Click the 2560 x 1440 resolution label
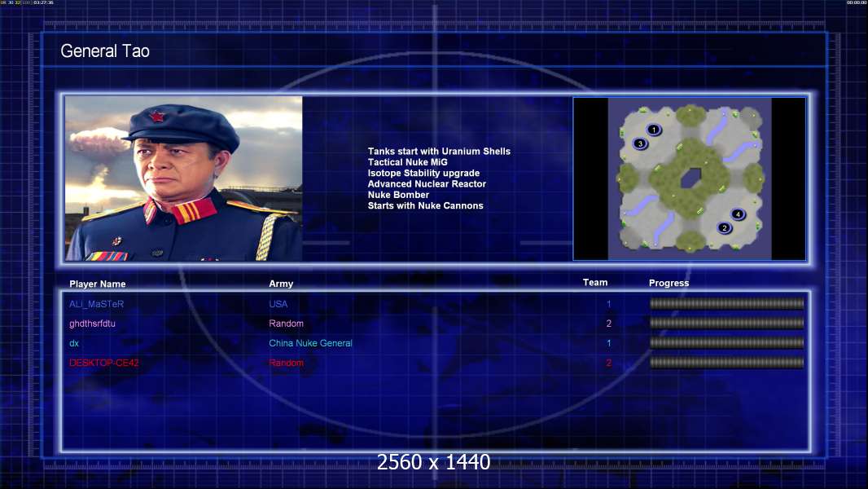The width and height of the screenshot is (868, 489). (433, 462)
